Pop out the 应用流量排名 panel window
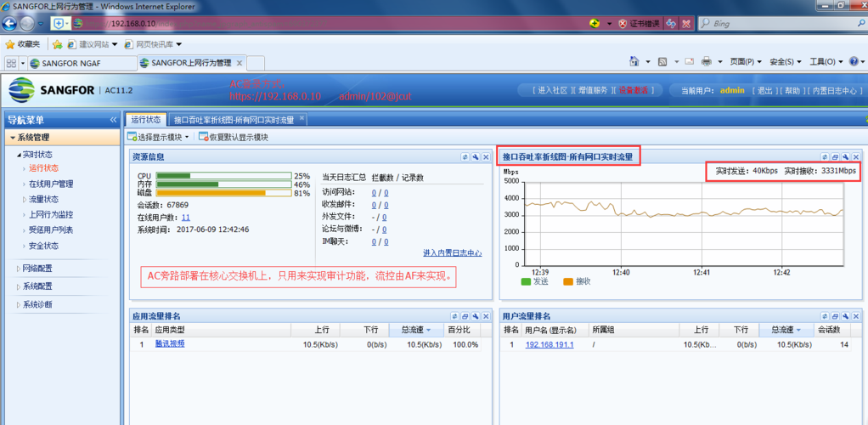This screenshot has width=868, height=425. point(465,316)
